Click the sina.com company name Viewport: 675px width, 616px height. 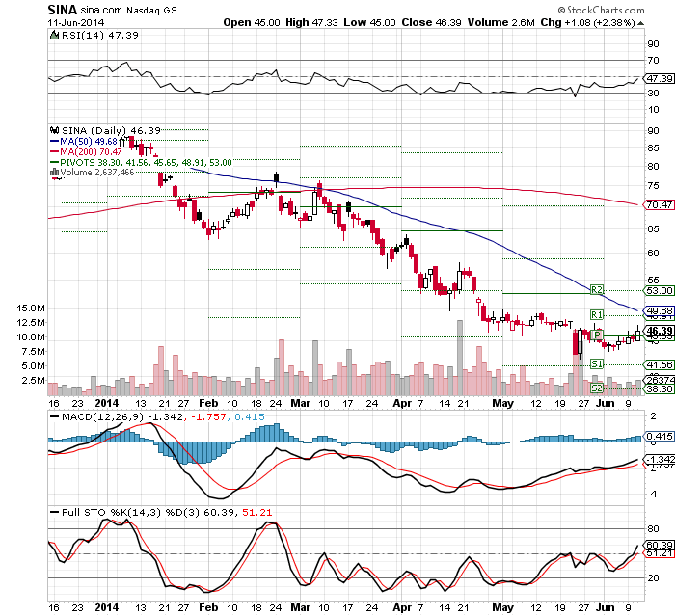pyautogui.click(x=101, y=10)
